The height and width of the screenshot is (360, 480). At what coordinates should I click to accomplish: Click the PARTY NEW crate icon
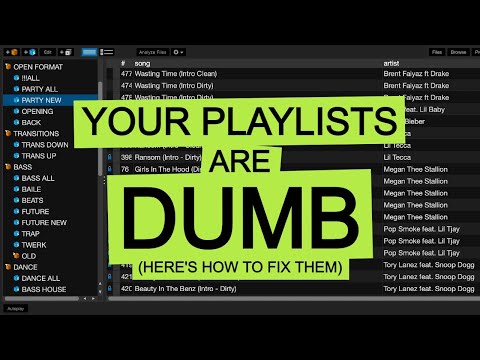(x=16, y=100)
